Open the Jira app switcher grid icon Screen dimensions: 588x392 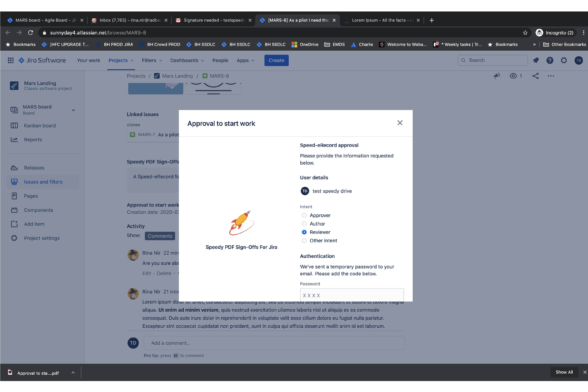(11, 60)
